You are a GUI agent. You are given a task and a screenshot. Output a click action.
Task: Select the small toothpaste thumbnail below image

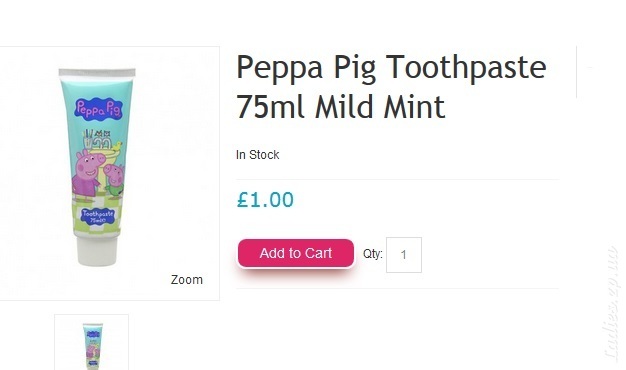click(91, 342)
